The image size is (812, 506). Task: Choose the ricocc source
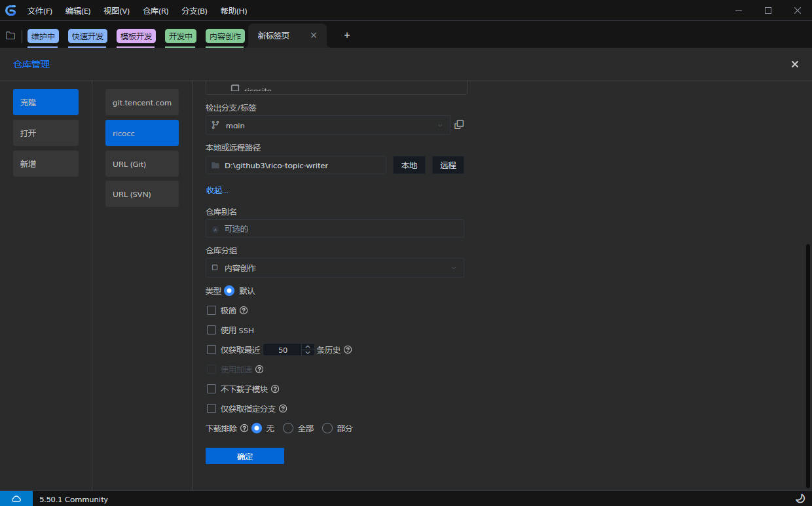[142, 133]
